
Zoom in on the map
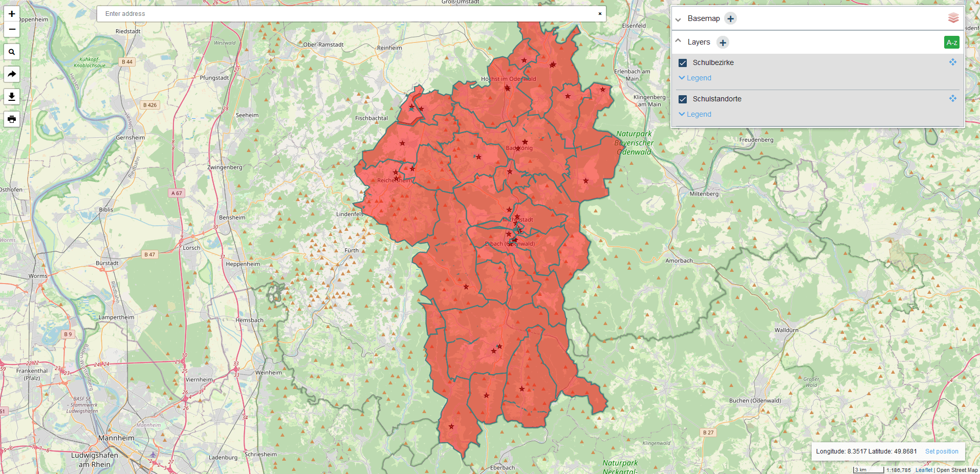tap(12, 14)
